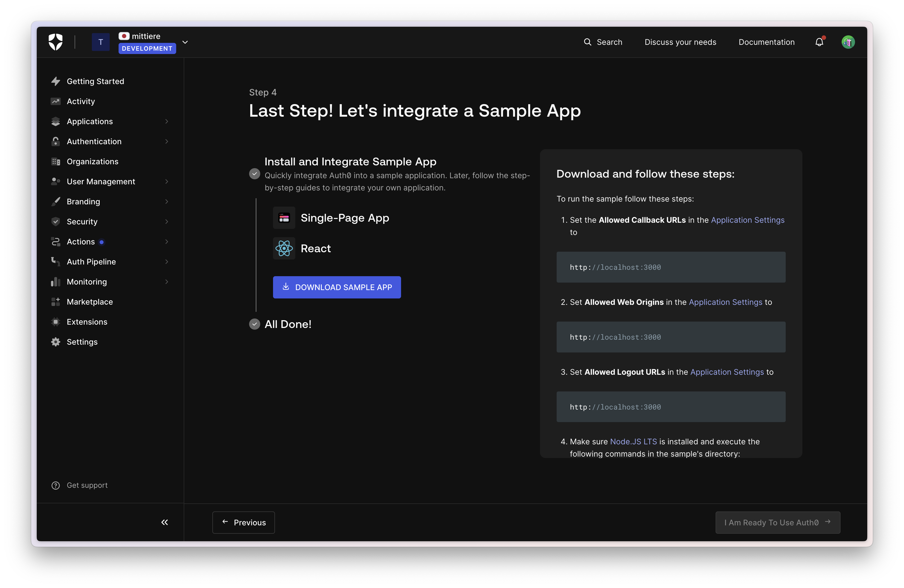Open the notifications bell
Image resolution: width=904 pixels, height=588 pixels.
coord(819,42)
